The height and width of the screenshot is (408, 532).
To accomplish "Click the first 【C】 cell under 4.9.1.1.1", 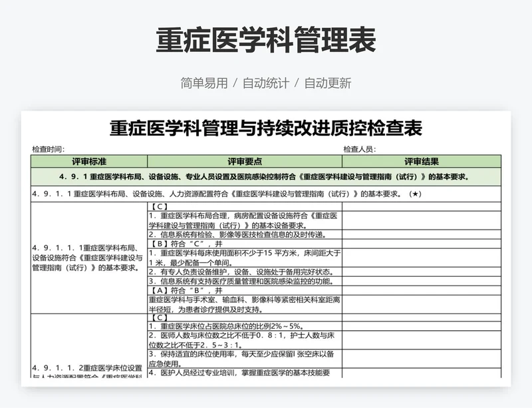I will point(245,206).
